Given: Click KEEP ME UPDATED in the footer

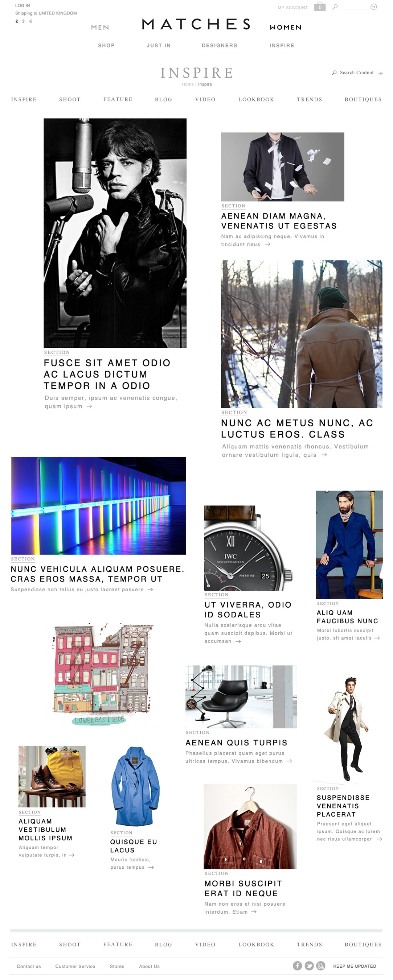Looking at the screenshot, I should tap(355, 966).
